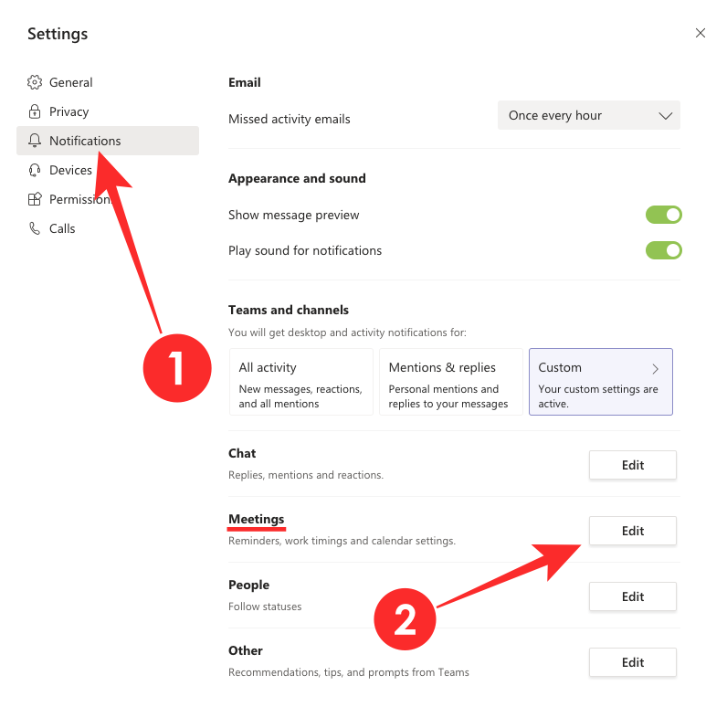This screenshot has width=727, height=728.
Task: Click the Permissions icon in sidebar
Action: tap(35, 199)
